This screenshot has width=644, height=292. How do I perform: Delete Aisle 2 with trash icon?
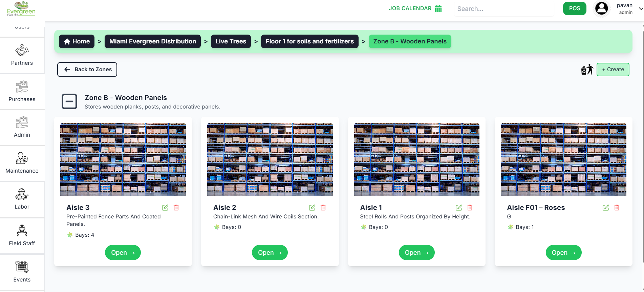click(x=323, y=208)
